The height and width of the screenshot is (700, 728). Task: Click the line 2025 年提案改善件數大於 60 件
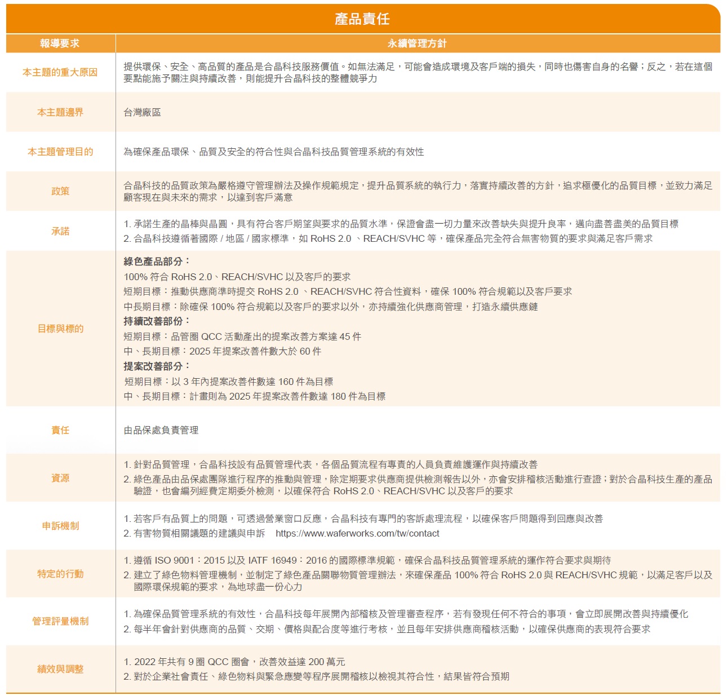[x=223, y=351]
